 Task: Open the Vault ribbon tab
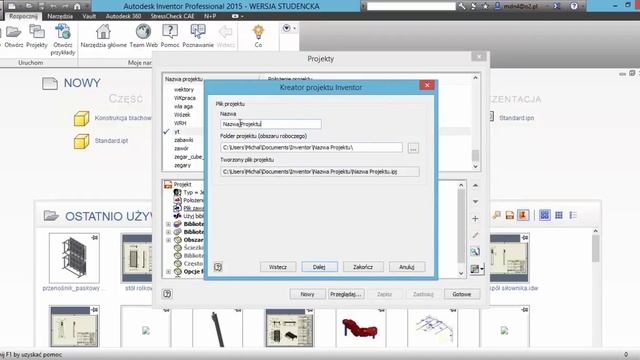(x=89, y=16)
